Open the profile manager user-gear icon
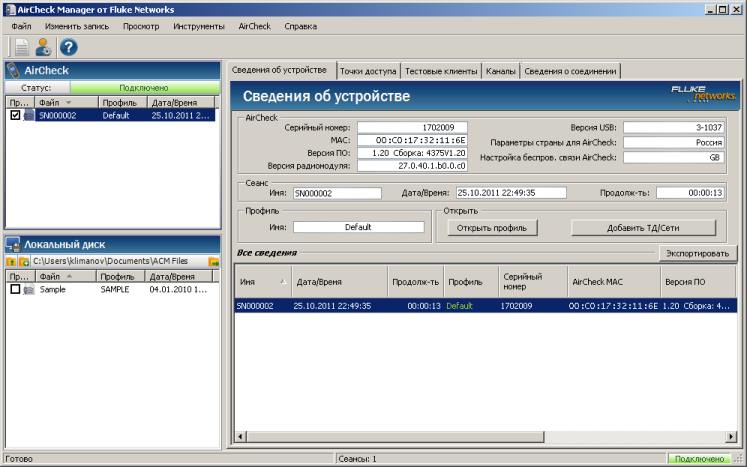 (x=44, y=47)
